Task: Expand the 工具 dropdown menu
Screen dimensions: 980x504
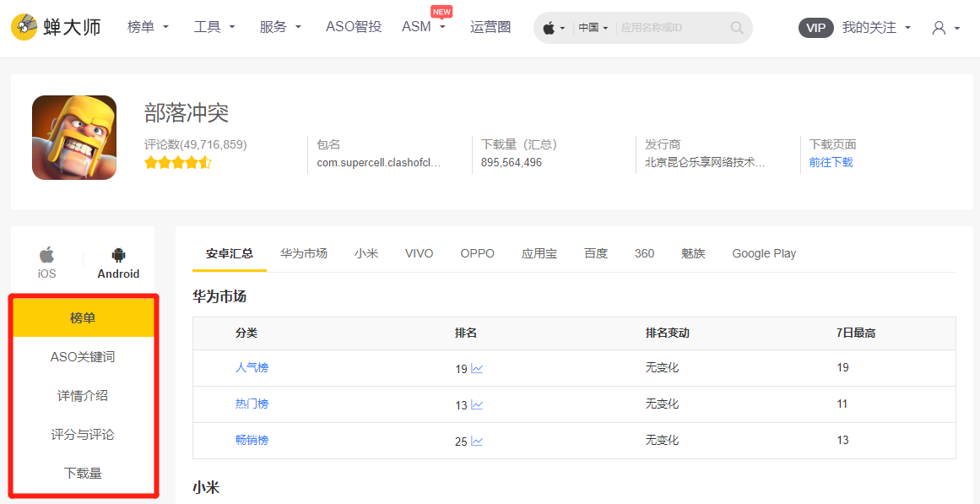Action: [214, 27]
